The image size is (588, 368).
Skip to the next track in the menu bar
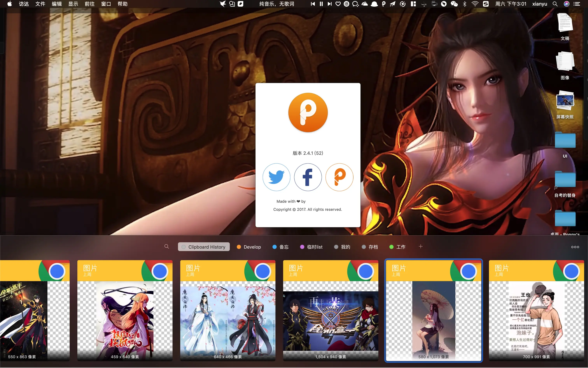tap(329, 4)
